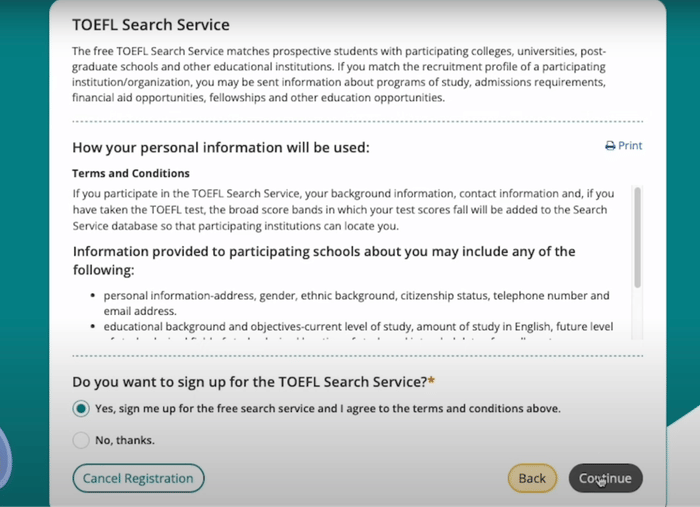Click the personal information bullet item

356,303
